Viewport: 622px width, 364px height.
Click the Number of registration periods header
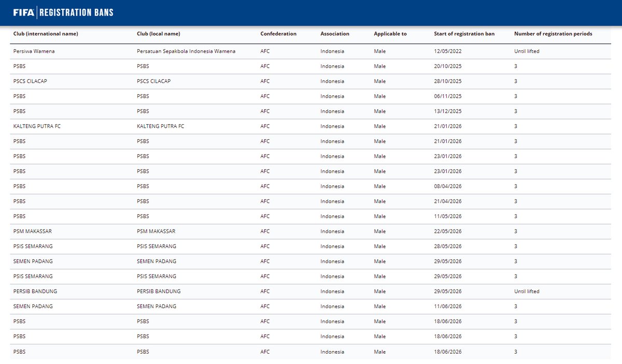pos(553,34)
